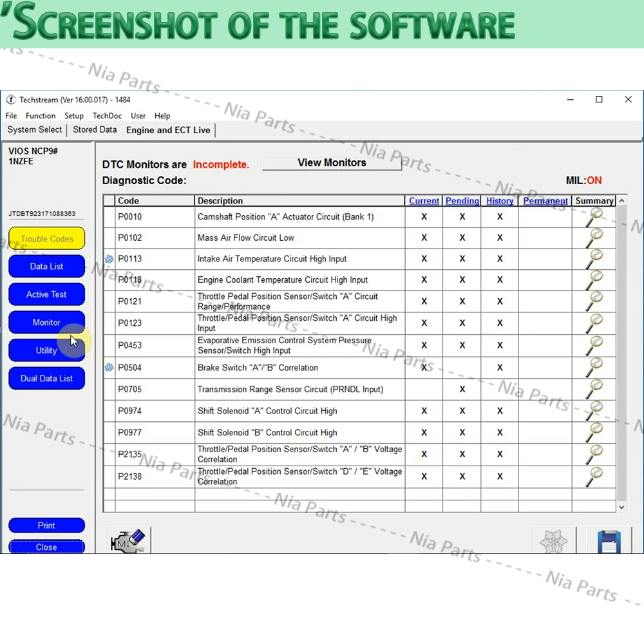Viewport: 644px width, 644px height.
Task: Select code P2138 cell
Action: pos(155,477)
